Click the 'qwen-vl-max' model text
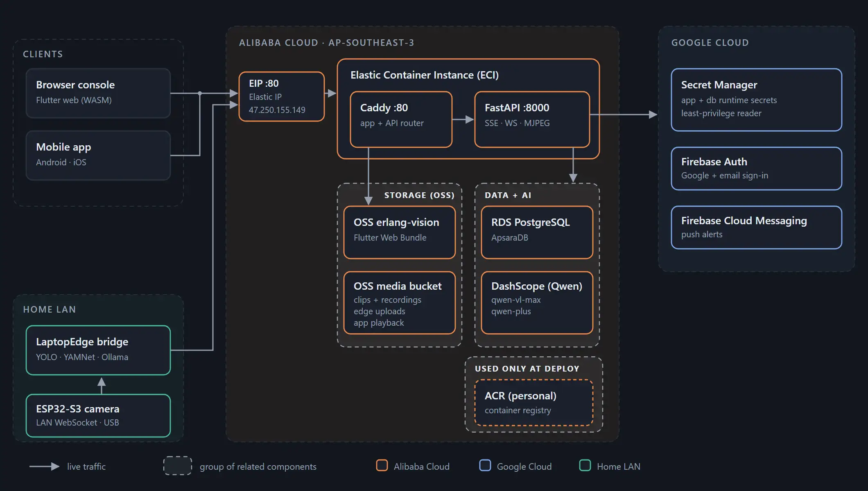 tap(516, 300)
